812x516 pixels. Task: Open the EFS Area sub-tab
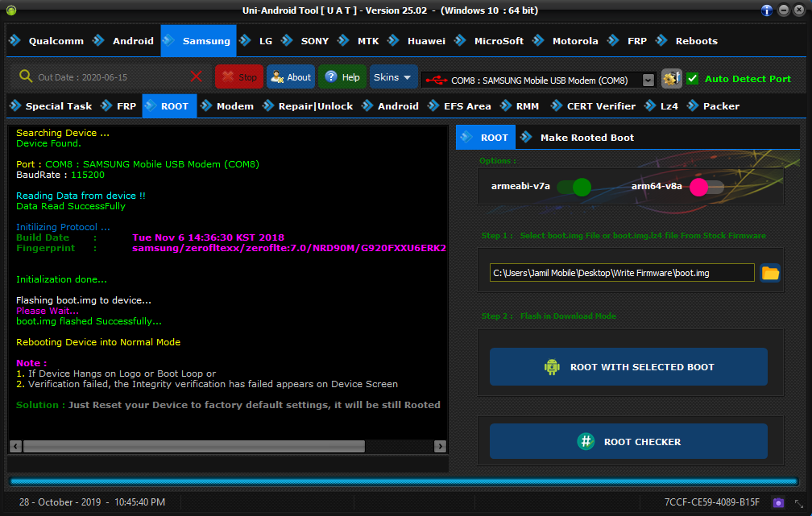coord(460,106)
